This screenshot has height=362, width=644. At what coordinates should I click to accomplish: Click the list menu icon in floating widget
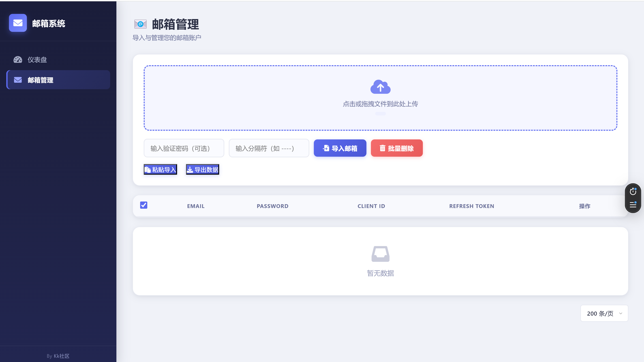point(633,205)
